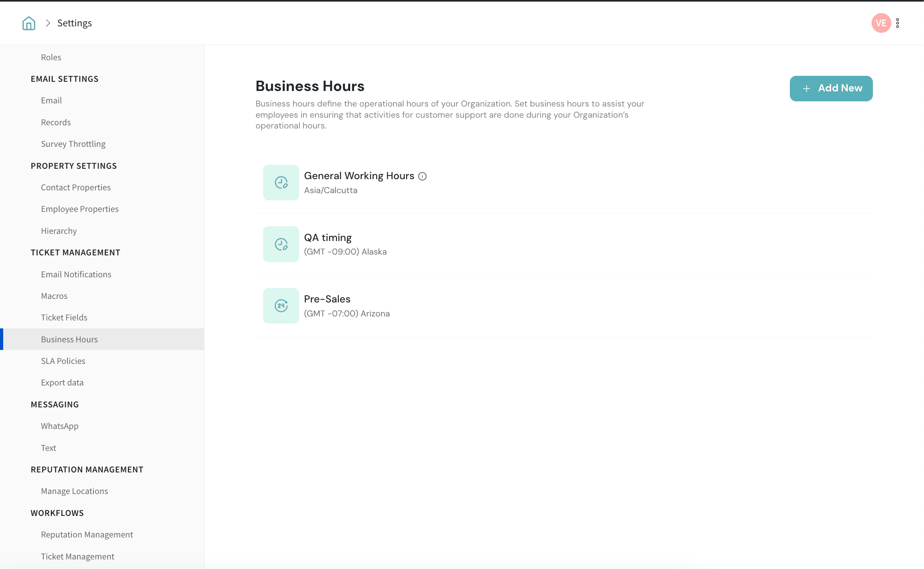The height and width of the screenshot is (569, 924).
Task: Switch to the SLA Policies section
Action: 63,361
